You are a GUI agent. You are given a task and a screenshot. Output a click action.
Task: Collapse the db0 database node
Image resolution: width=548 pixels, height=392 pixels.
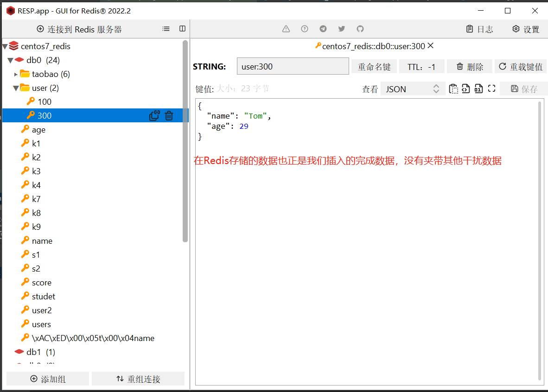pos(11,60)
